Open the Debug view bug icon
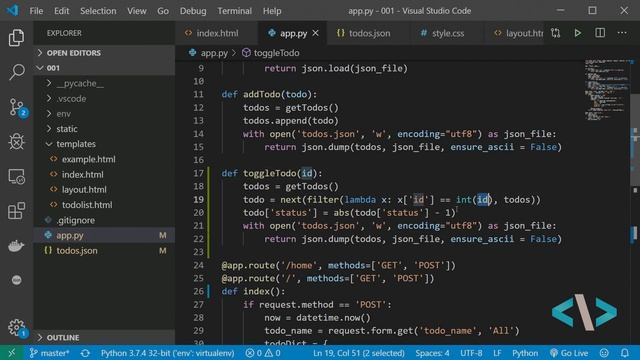This screenshot has height=360, width=640. click(16, 142)
